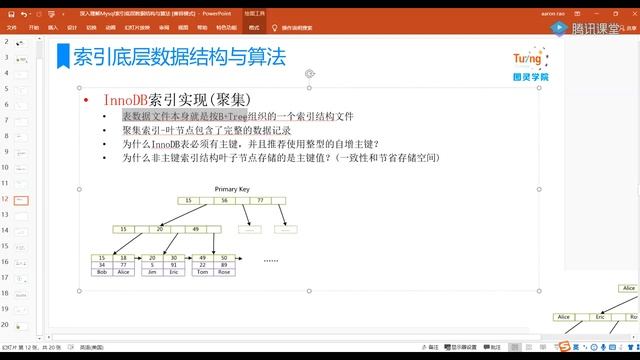
Task: Click bullet text 聚集索引-叶节点包含了完整的数据记录
Action: [207, 131]
